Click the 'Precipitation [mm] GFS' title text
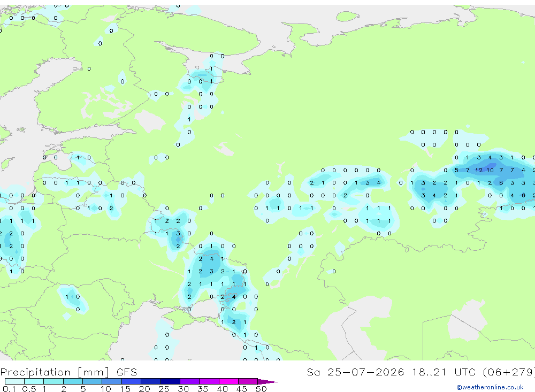Image resolution: width=535 pixels, height=392 pixels. [x=68, y=372]
